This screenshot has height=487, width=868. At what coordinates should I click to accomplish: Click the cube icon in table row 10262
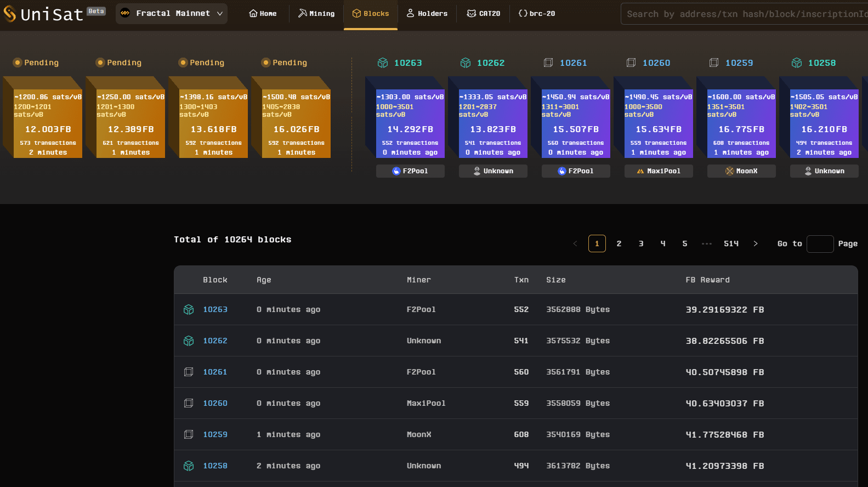(189, 341)
